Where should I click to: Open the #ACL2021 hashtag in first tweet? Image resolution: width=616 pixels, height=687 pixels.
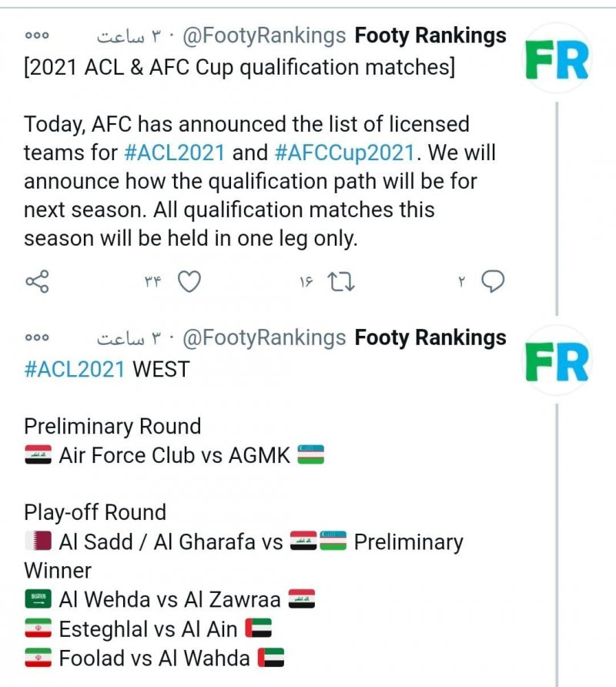pos(174,152)
